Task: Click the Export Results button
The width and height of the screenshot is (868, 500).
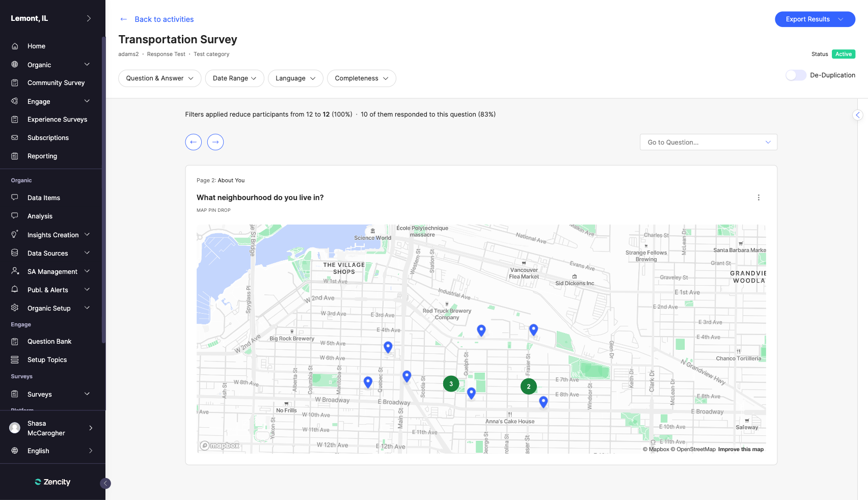Action: click(814, 19)
